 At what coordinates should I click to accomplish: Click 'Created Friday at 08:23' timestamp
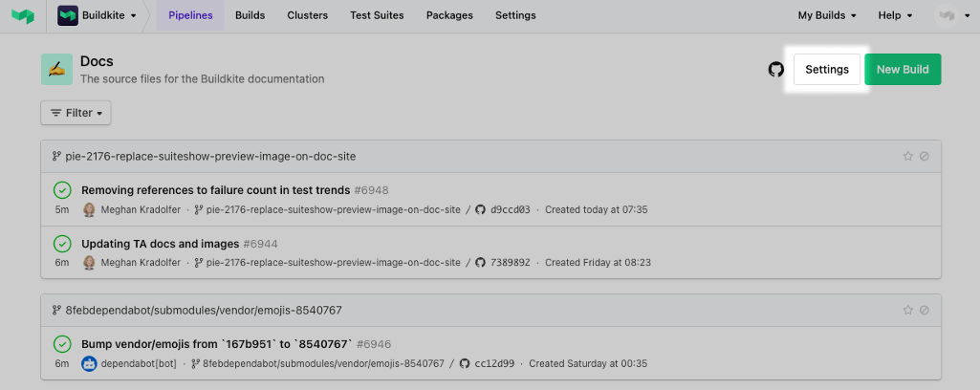point(599,263)
